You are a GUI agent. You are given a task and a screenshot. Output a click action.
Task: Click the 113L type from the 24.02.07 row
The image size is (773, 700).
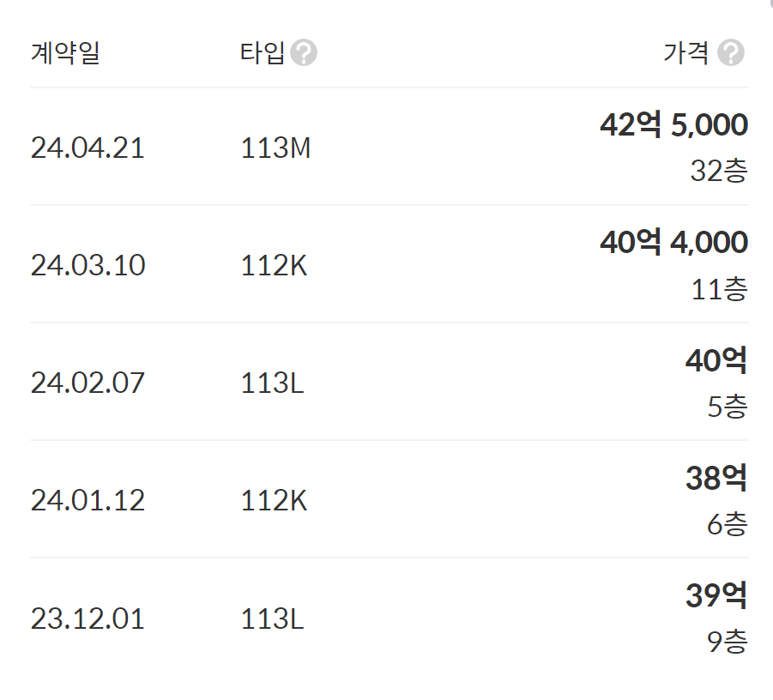click(272, 383)
